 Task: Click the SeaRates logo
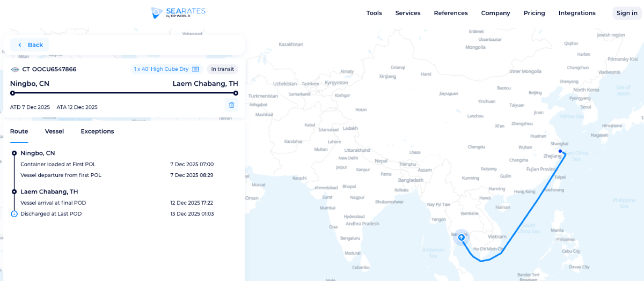pos(178,13)
